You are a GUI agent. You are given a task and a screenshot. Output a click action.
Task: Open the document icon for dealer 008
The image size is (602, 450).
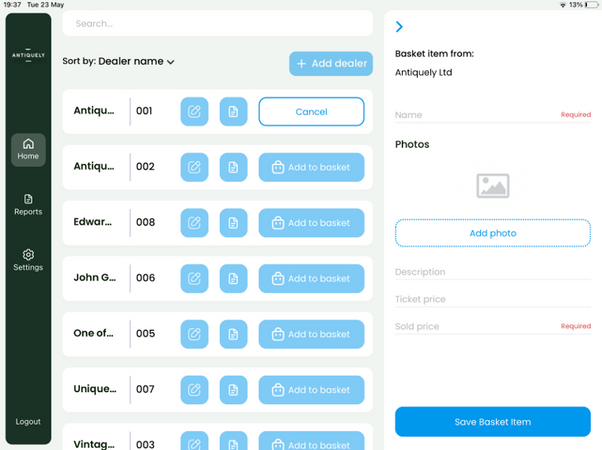(x=233, y=223)
